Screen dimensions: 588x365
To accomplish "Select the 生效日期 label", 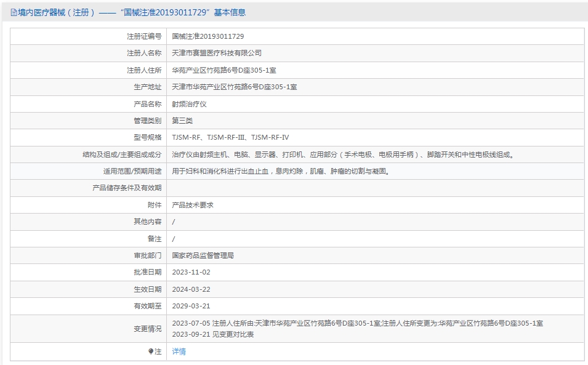I will coord(147,289).
